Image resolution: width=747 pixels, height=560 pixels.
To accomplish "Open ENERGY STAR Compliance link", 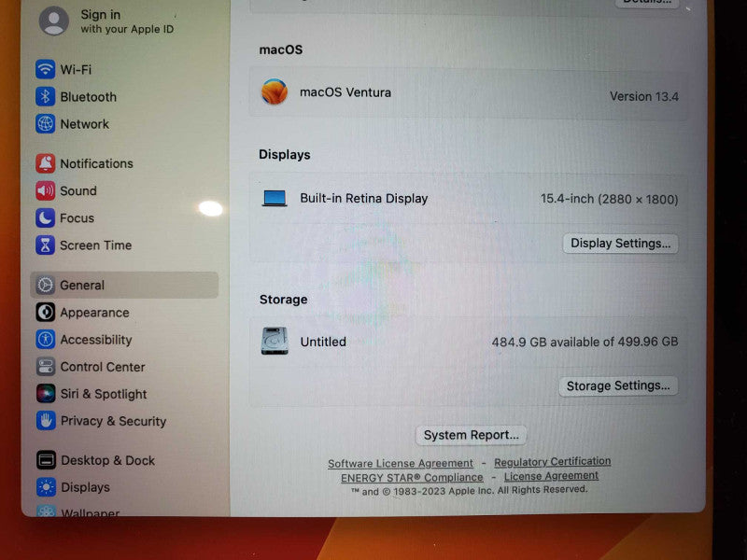I will pos(412,477).
